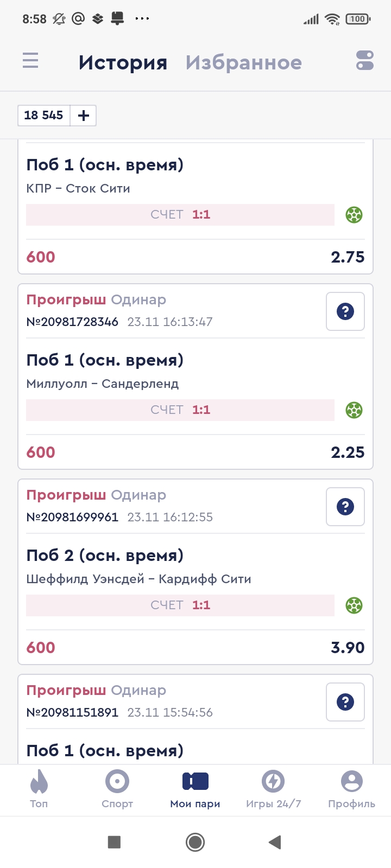Open the Миллуолл – Сандерленд match link
391x868 pixels.
pos(103,384)
